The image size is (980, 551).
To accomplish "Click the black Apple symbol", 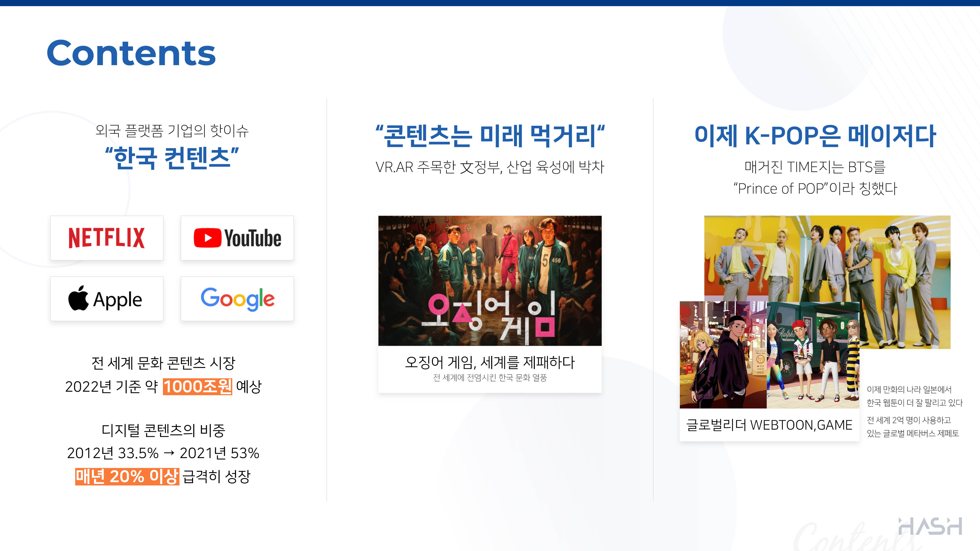I will 78,298.
